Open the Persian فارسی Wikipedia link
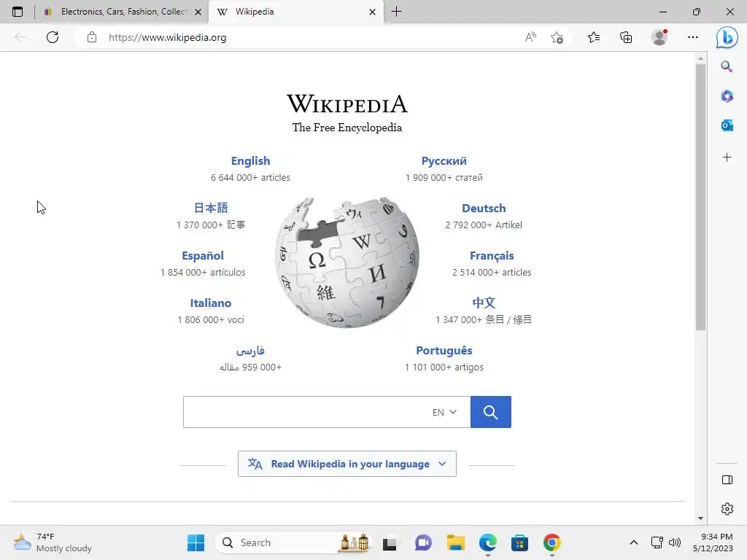 point(250,351)
